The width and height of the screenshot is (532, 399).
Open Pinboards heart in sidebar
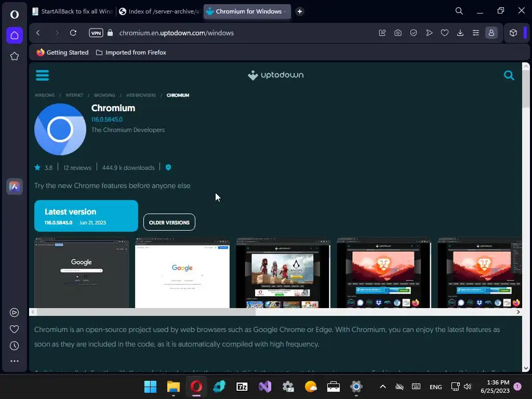[14, 329]
